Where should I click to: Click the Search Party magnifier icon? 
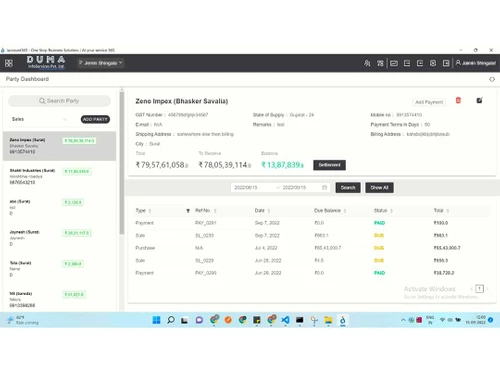pos(42,101)
